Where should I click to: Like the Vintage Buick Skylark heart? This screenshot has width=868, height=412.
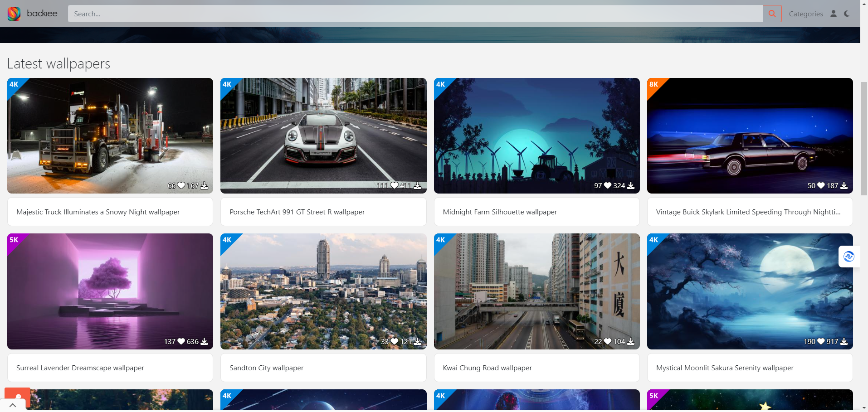click(821, 185)
